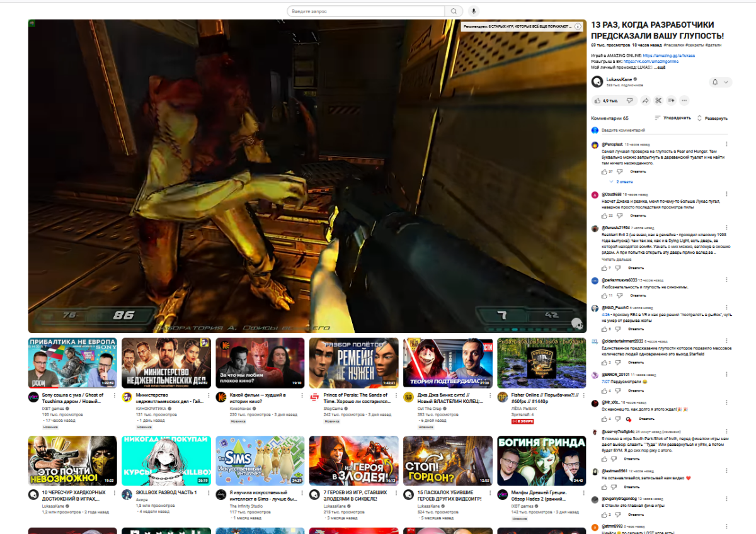Open 10 ЧЕРЕСЧУР ХАРДКОРНЫХ ДОСТИЖЕНИЙ video thumbnail
This screenshot has height=534, width=756.
point(72,460)
